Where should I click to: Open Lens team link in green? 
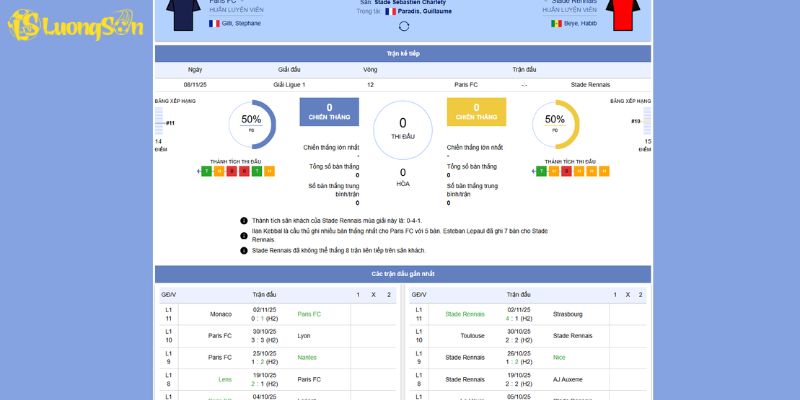click(225, 380)
